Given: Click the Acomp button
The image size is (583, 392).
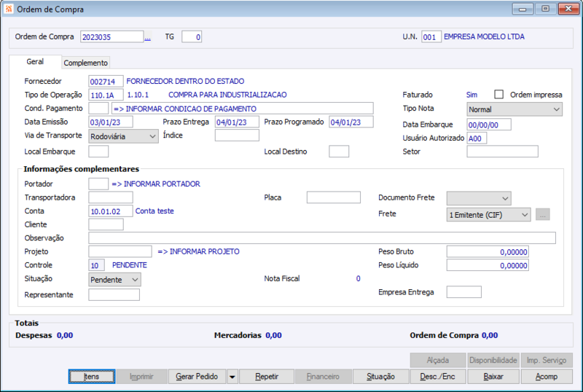Looking at the screenshot, I should tap(547, 377).
